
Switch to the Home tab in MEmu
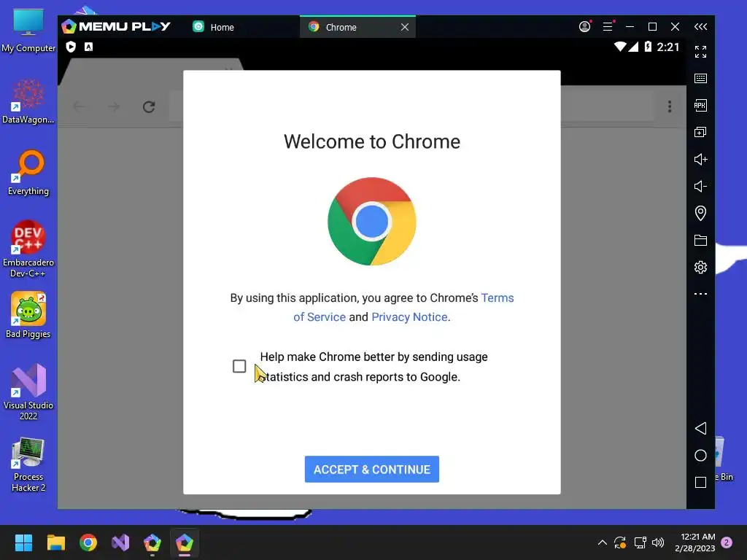tap(214, 27)
